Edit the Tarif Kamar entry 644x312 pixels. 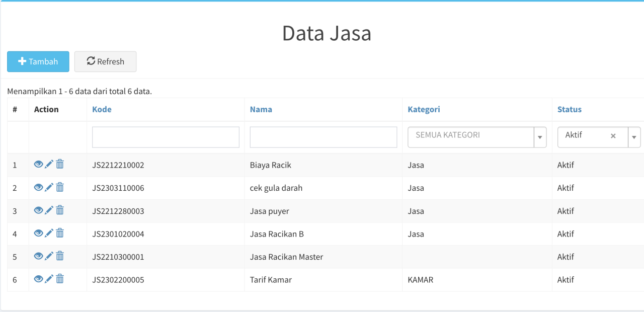click(49, 279)
